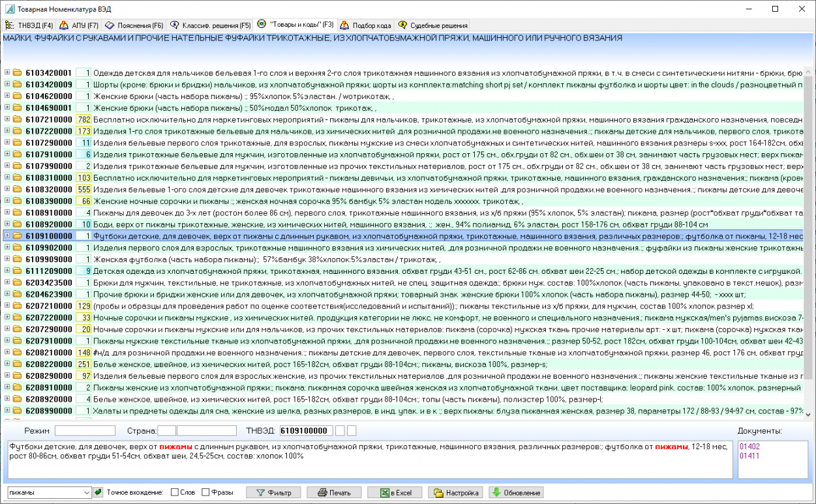The width and height of the screenshot is (816, 504).
Task: Expand the 6109100000 row
Action: tap(7, 236)
